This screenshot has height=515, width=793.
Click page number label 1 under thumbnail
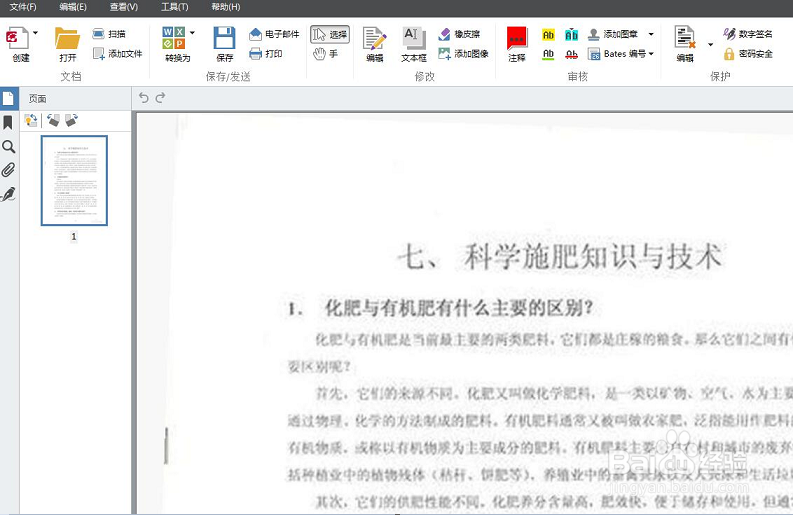coord(74,236)
